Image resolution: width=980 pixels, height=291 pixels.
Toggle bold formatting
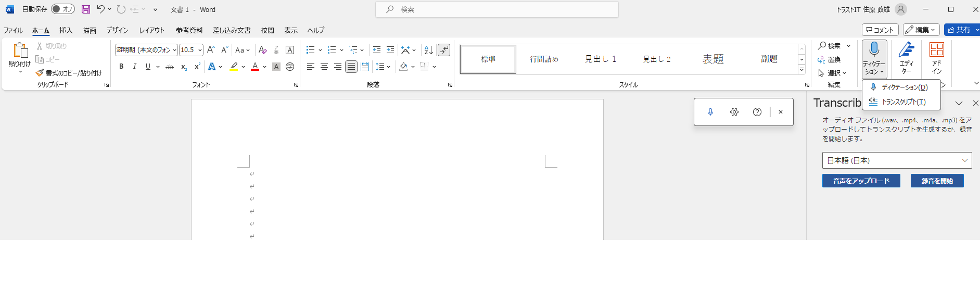[121, 67]
